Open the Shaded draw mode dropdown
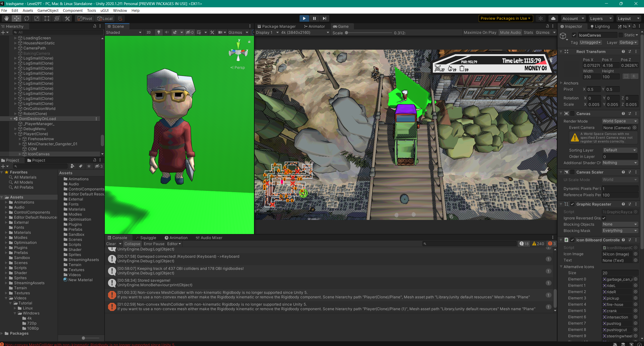Viewport: 644px width, 346px height. (x=124, y=32)
